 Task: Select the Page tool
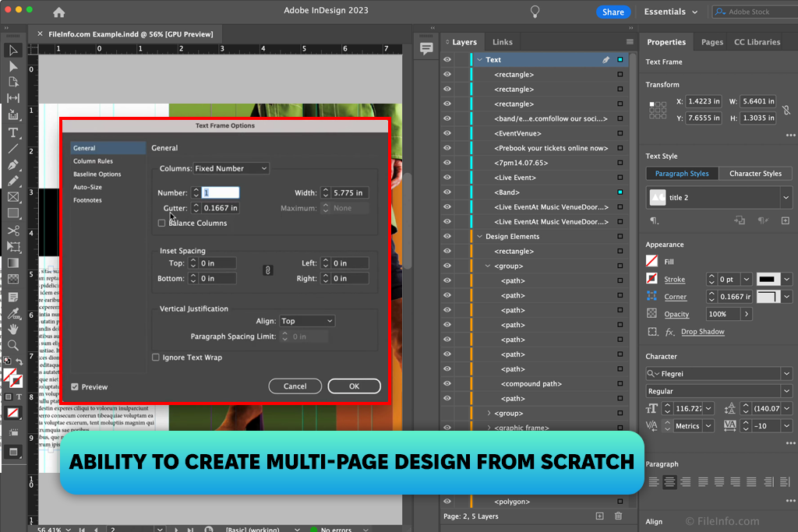click(x=13, y=82)
